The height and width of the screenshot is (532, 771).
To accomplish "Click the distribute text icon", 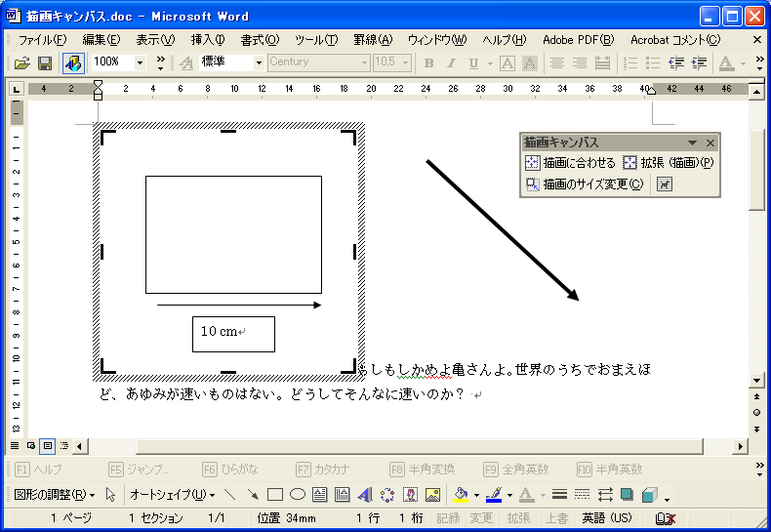I will [602, 62].
